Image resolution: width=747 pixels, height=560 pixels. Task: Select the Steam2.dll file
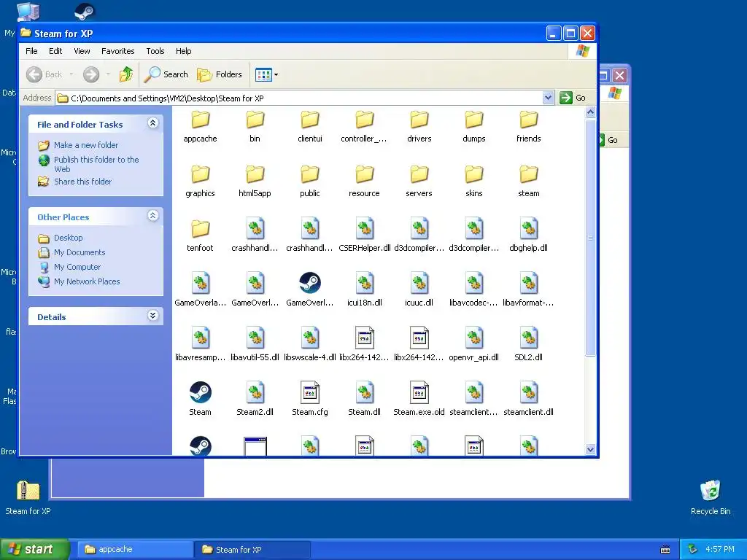pyautogui.click(x=255, y=400)
